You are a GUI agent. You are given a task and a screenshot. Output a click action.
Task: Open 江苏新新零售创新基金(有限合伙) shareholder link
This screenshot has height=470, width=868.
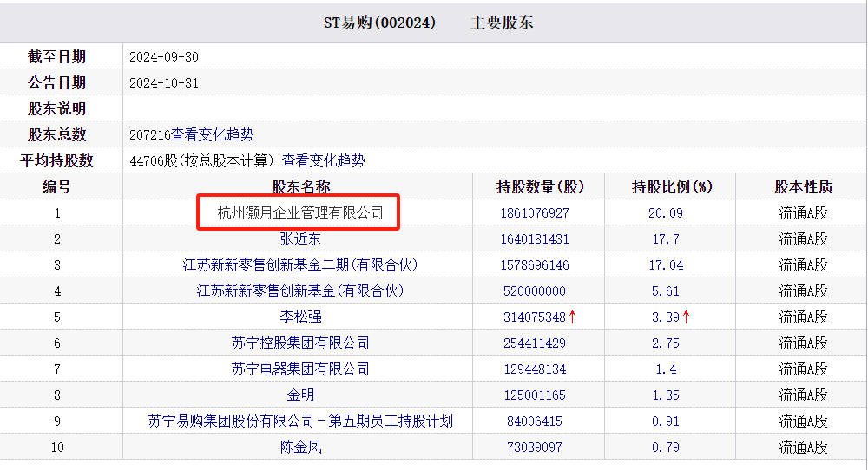300,290
